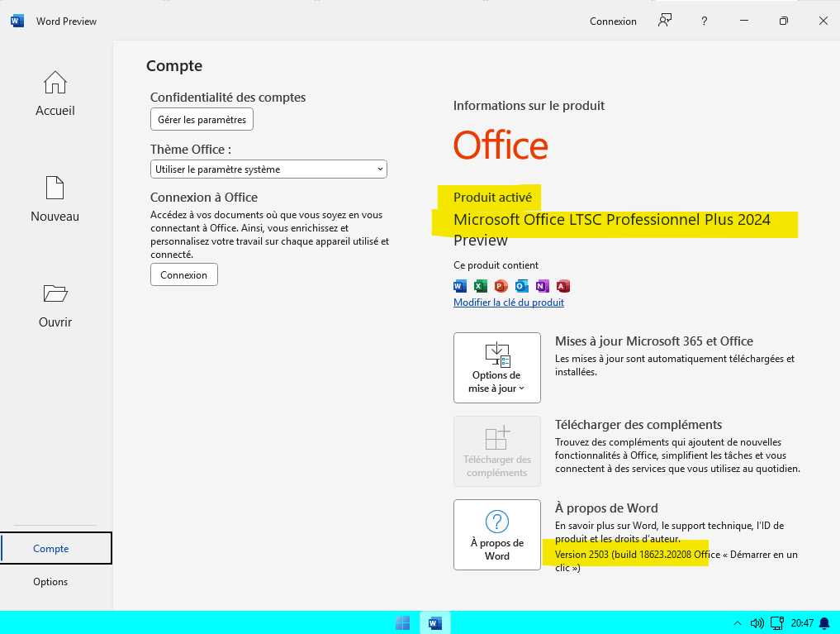The image size is (840, 634).
Task: Click the OneNote app icon in product list
Action: 542,286
